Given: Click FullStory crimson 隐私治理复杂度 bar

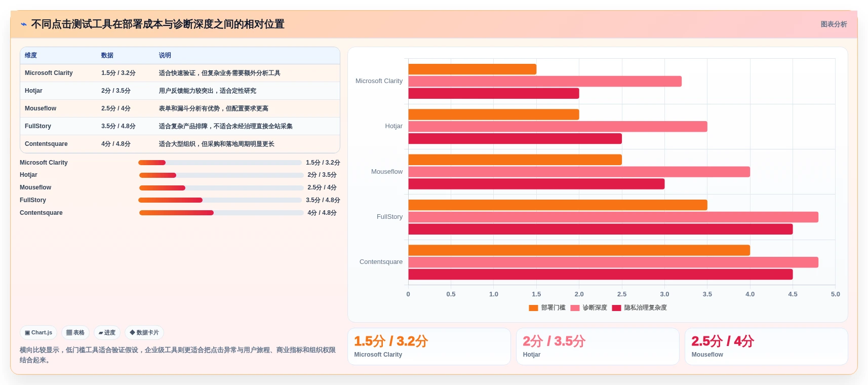Looking at the screenshot, I should [x=601, y=229].
